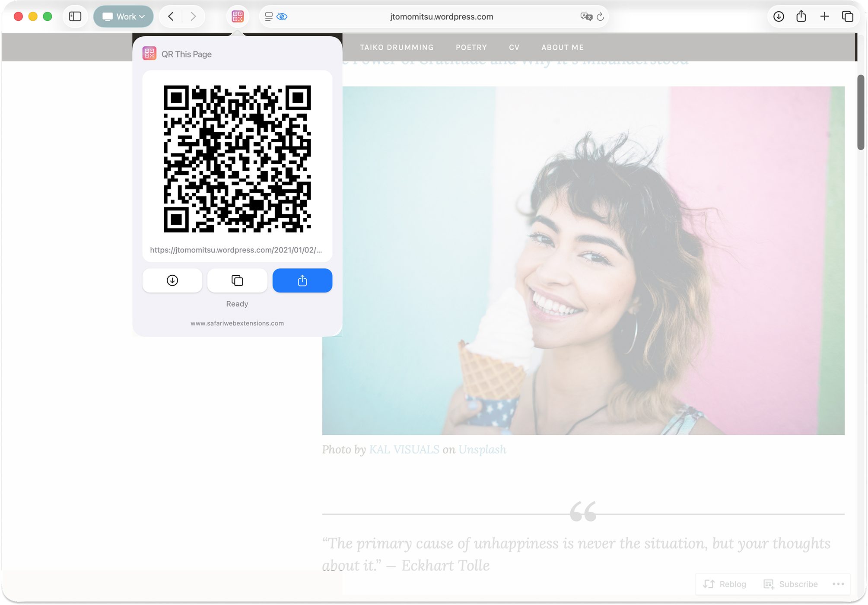The height and width of the screenshot is (605, 868).
Task: Expand the Work profile dropdown
Action: click(123, 16)
